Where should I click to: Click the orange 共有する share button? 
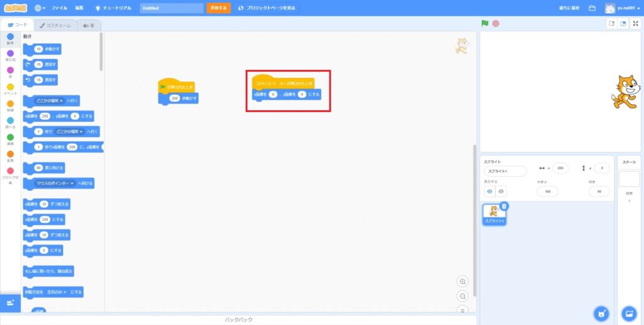tap(218, 8)
